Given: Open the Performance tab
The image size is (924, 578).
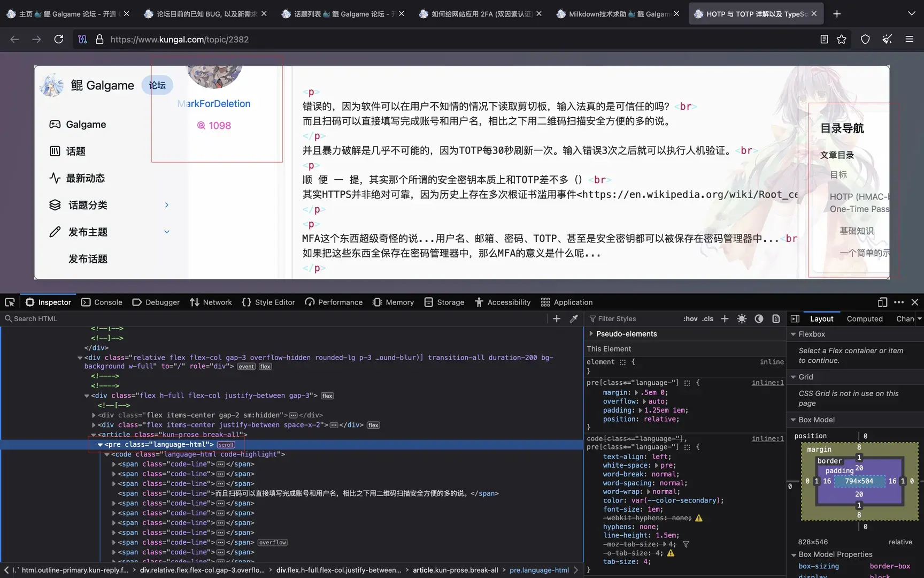Looking at the screenshot, I should tap(334, 302).
